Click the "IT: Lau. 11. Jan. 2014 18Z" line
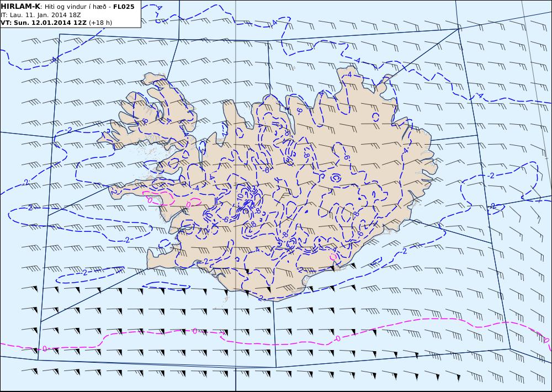This screenshot has width=552, height=392. (x=40, y=15)
